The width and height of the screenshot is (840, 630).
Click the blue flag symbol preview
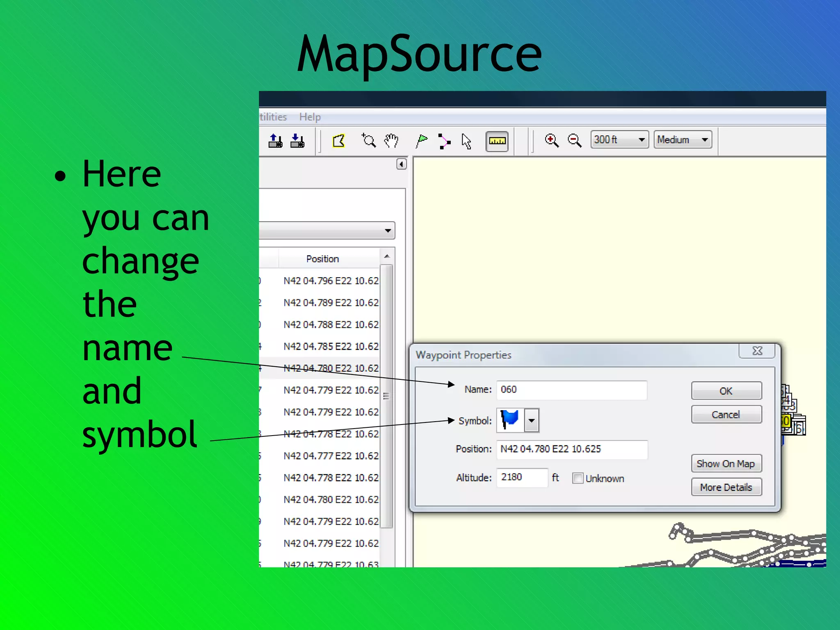(510, 420)
